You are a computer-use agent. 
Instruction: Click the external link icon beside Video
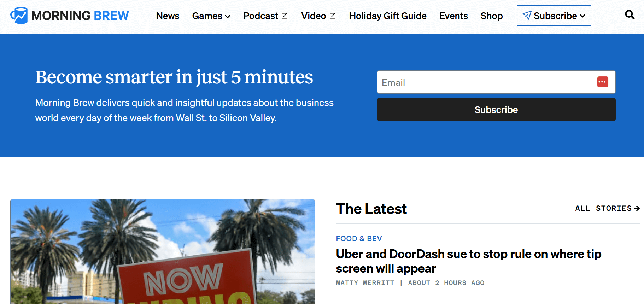(x=333, y=16)
